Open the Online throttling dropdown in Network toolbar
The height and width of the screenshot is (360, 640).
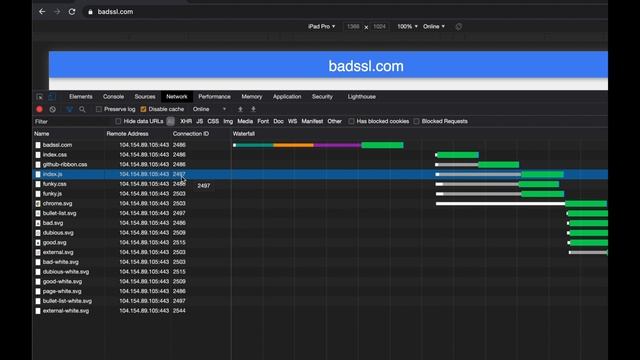pos(209,109)
